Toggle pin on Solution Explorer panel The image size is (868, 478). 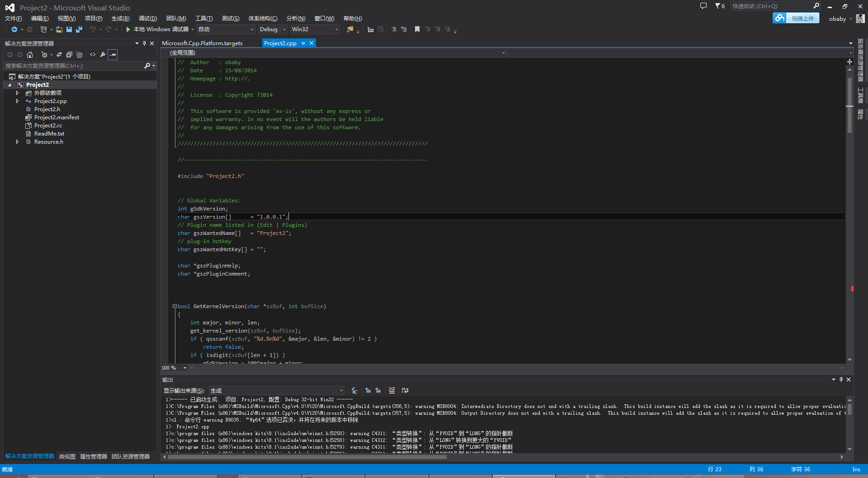point(144,43)
